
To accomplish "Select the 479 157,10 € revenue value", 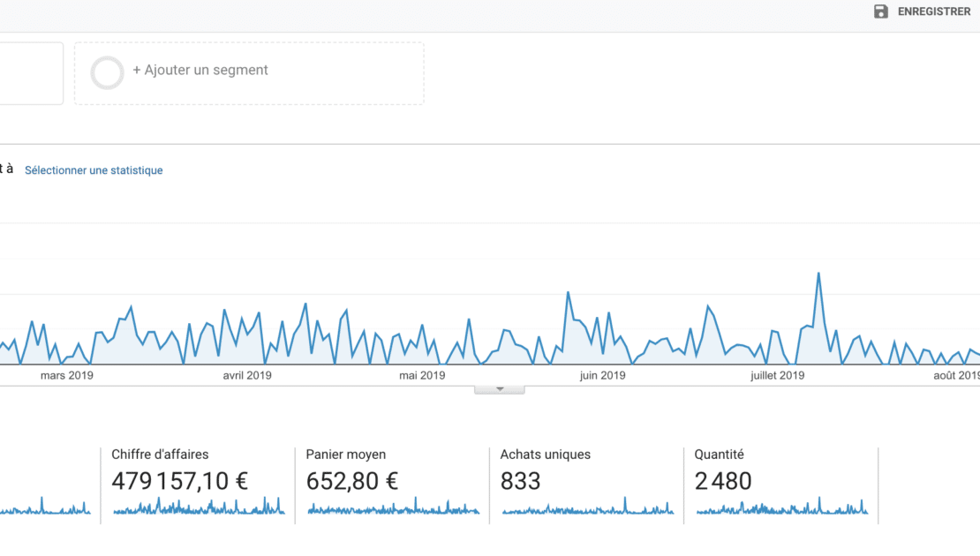I will [180, 482].
